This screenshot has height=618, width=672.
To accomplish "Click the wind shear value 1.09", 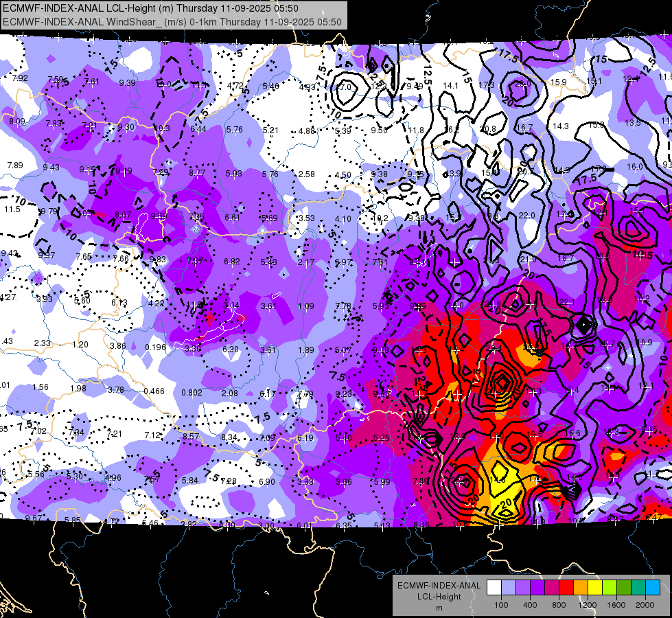I will pos(306,306).
